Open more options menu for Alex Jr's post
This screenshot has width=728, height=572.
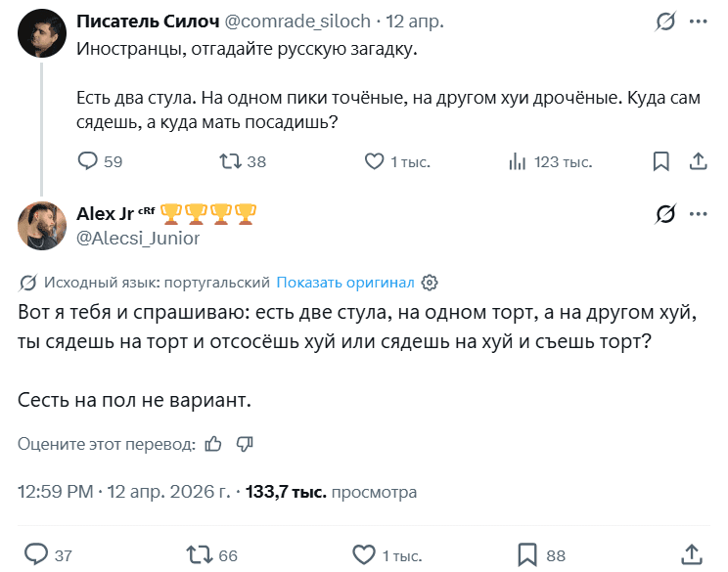click(699, 214)
